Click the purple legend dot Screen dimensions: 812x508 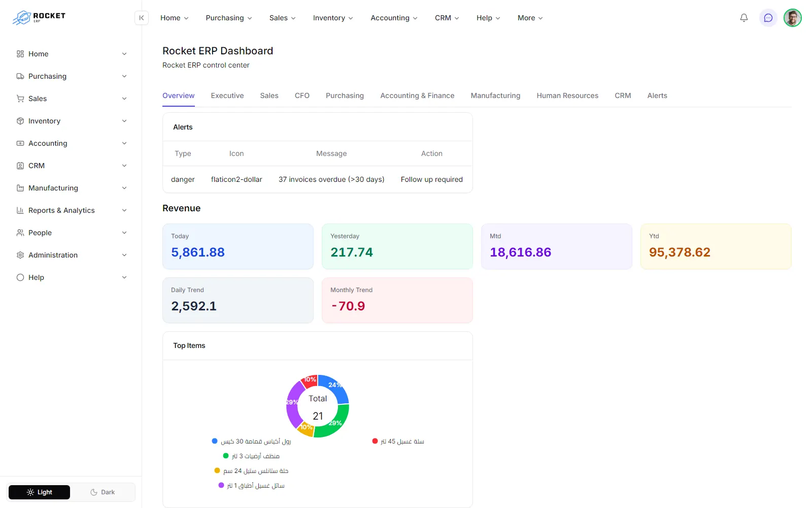click(x=221, y=485)
